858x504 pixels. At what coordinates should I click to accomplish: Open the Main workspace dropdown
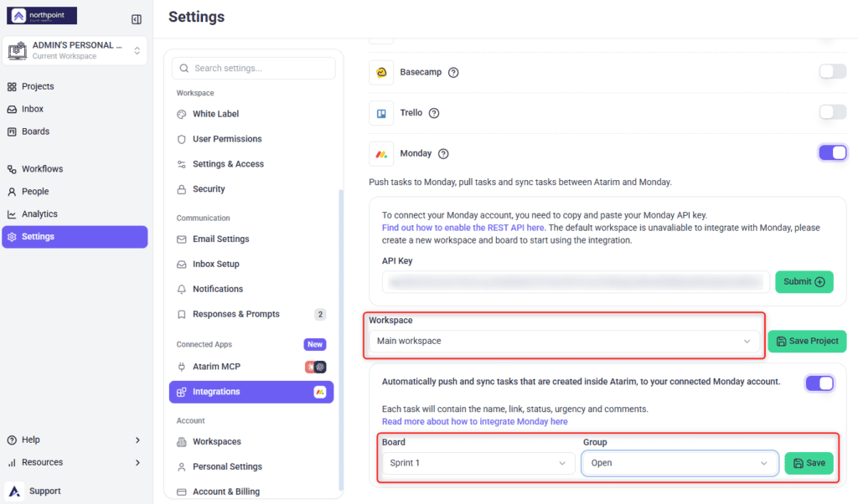(x=564, y=341)
